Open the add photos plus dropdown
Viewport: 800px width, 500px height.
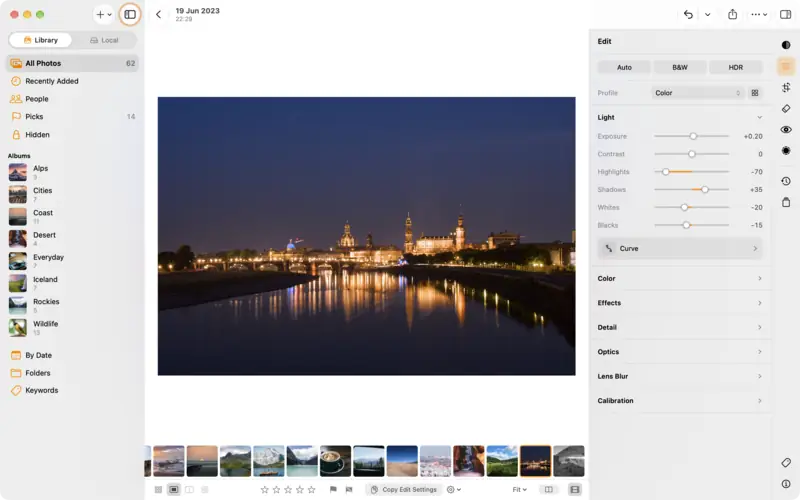[104, 14]
